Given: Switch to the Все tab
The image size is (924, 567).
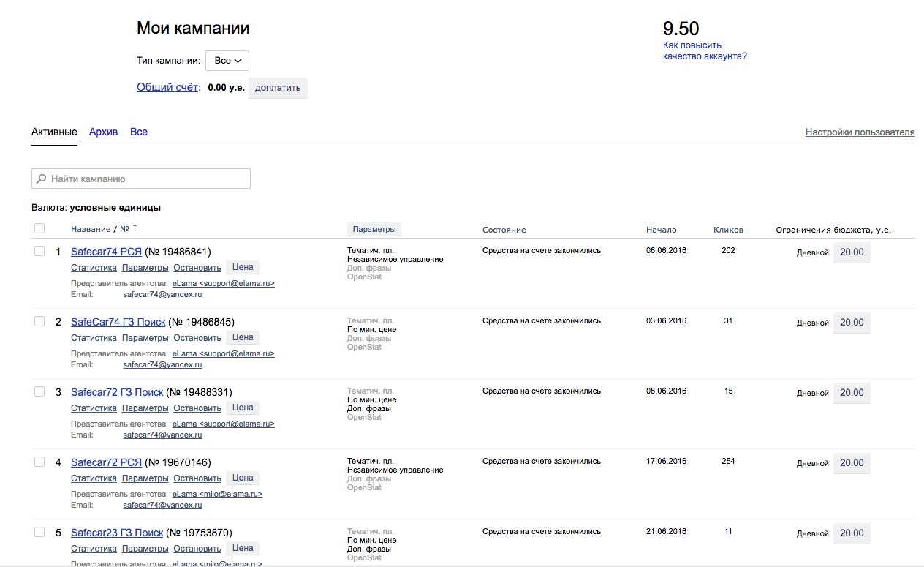Looking at the screenshot, I should (x=139, y=132).
